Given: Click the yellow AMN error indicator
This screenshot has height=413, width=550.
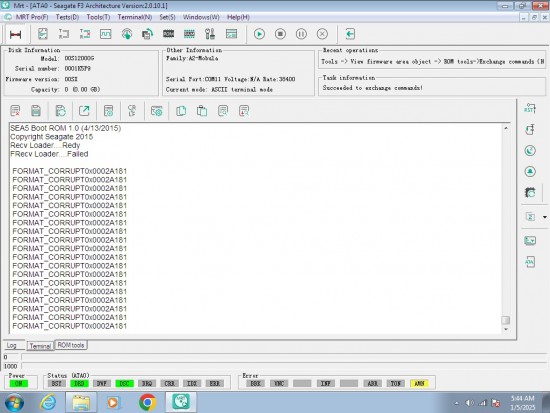Looking at the screenshot, I should [x=419, y=384].
